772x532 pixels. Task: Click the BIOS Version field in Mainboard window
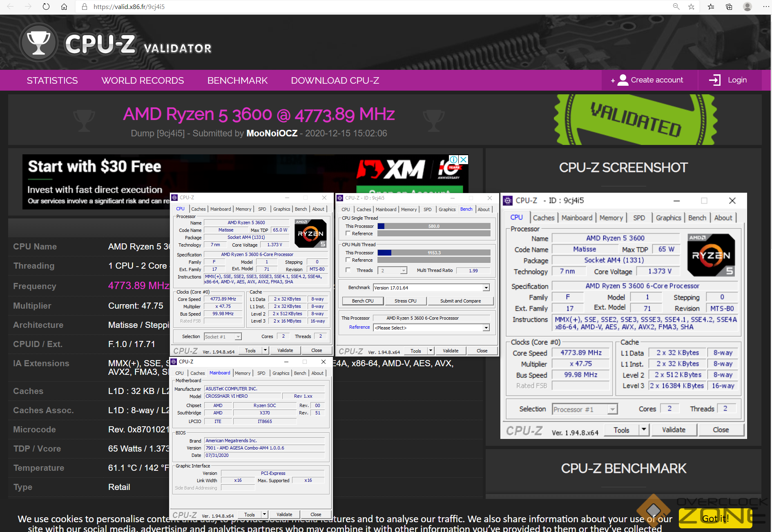(265, 448)
